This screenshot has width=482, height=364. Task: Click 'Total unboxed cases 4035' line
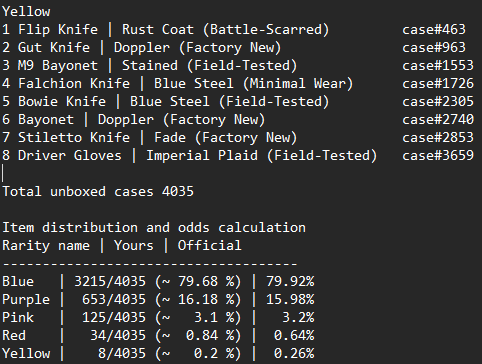(x=98, y=192)
